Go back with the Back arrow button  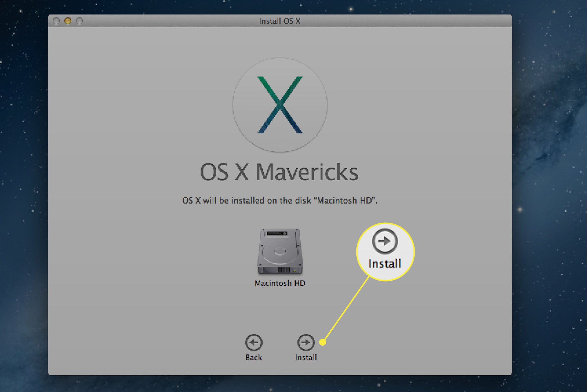pos(254,342)
